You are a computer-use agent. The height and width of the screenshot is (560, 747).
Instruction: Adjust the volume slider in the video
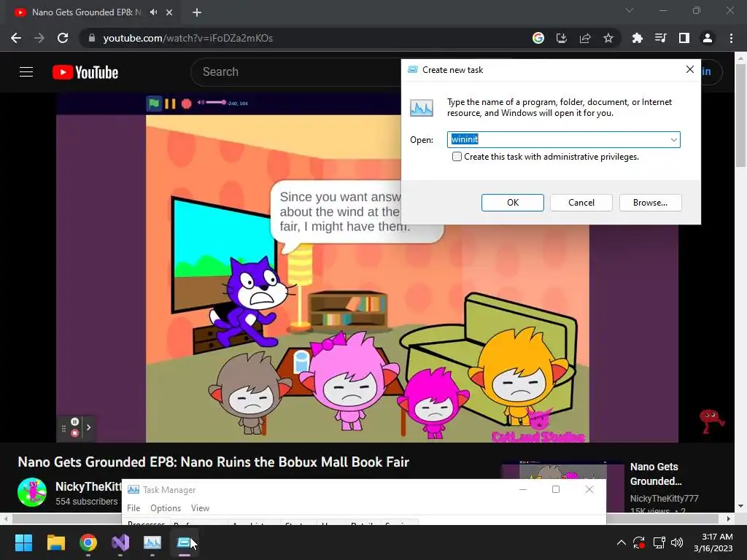point(216,102)
